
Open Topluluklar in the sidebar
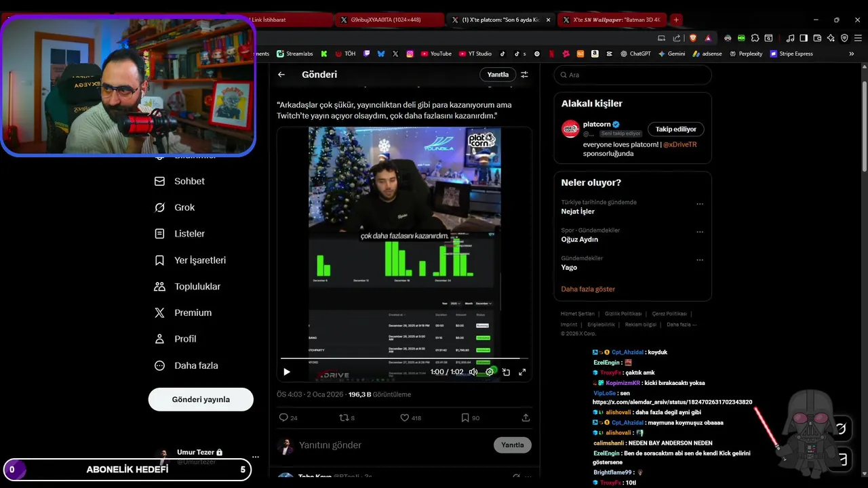tap(188, 287)
